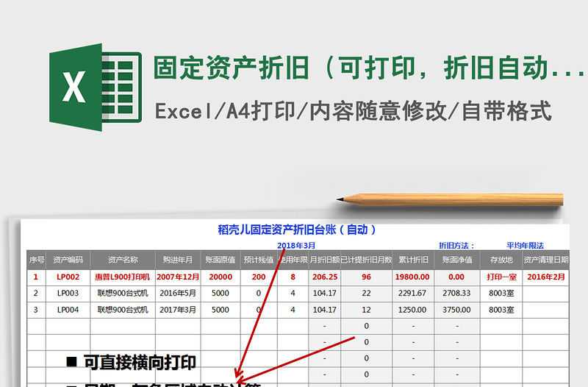Click 8003室 in the LP004 row
588x387 pixels.
click(501, 310)
